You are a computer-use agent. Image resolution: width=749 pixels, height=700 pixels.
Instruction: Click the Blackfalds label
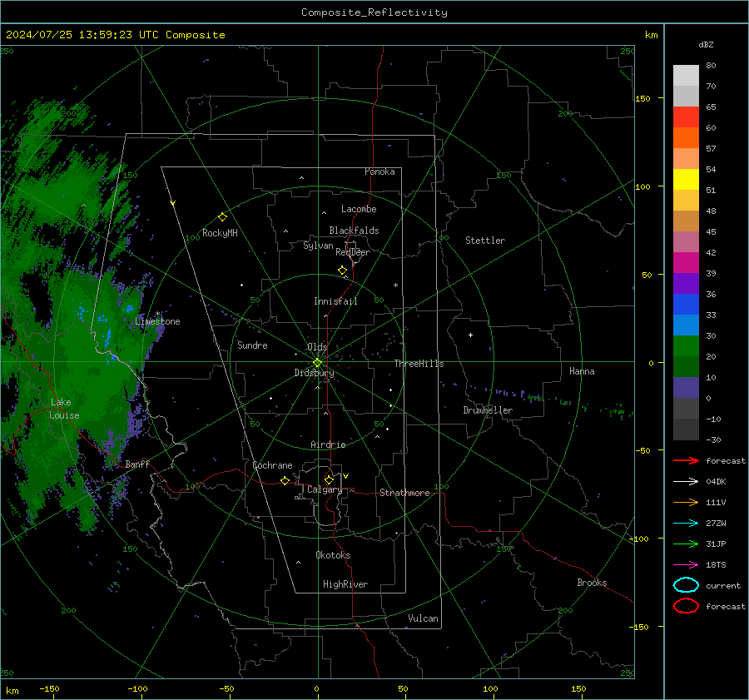[354, 231]
